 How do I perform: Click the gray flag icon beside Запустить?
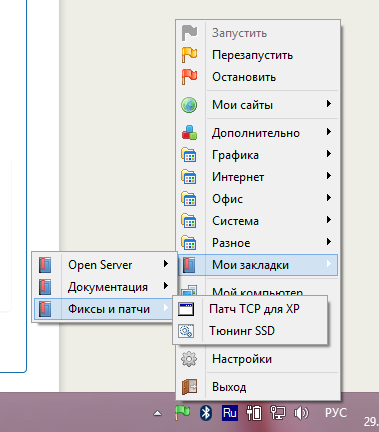(189, 33)
